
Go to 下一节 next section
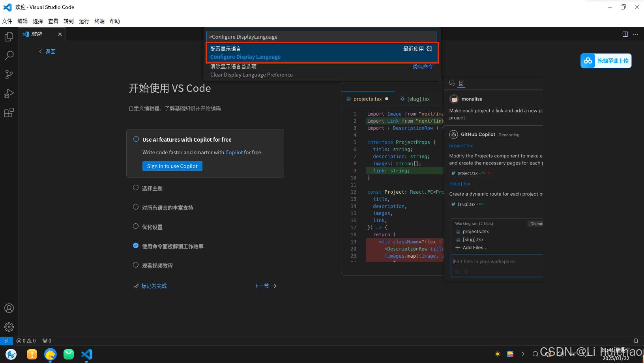pyautogui.click(x=265, y=286)
